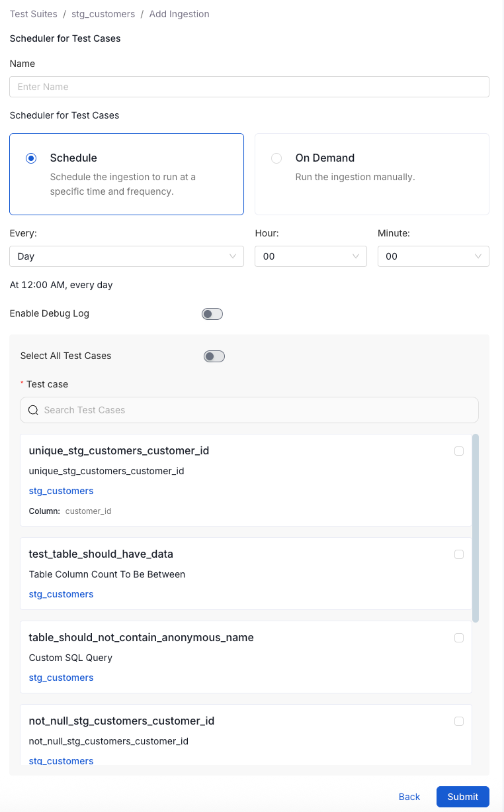Click the search magnifier in Search Test Cases
The image size is (504, 812).
click(33, 410)
